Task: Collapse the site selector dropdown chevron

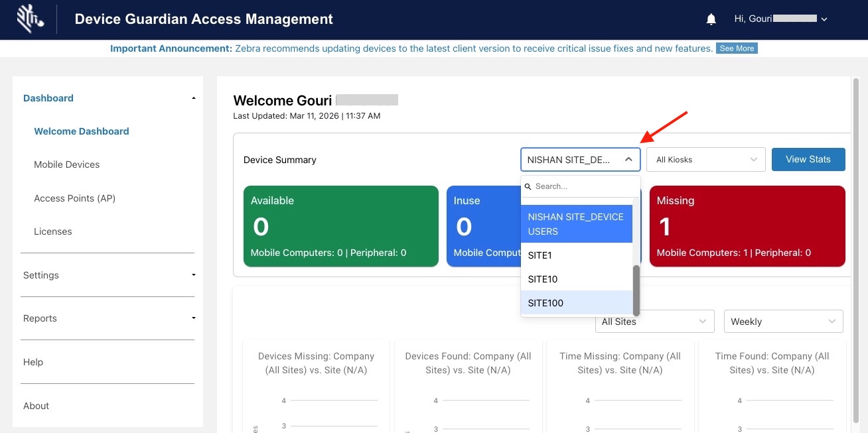Action: point(628,160)
